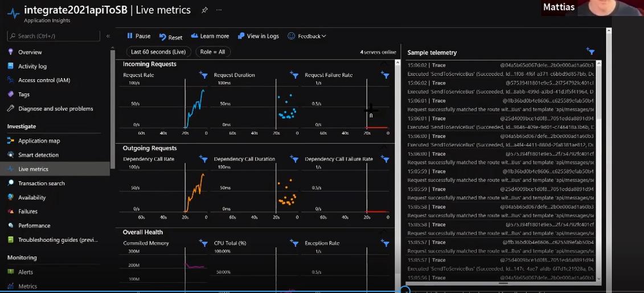Image resolution: width=644 pixels, height=293 pixels.
Task: Click the Alerts icon
Action: click(11, 272)
